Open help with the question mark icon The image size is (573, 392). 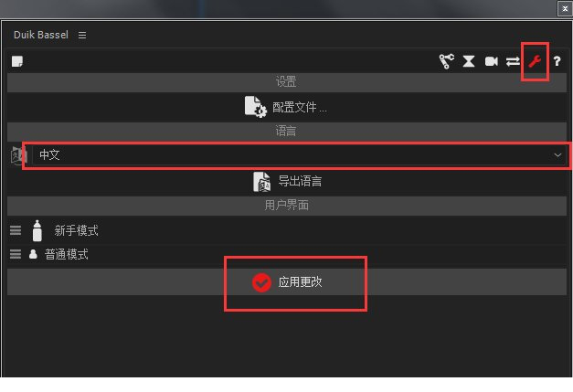tap(557, 61)
